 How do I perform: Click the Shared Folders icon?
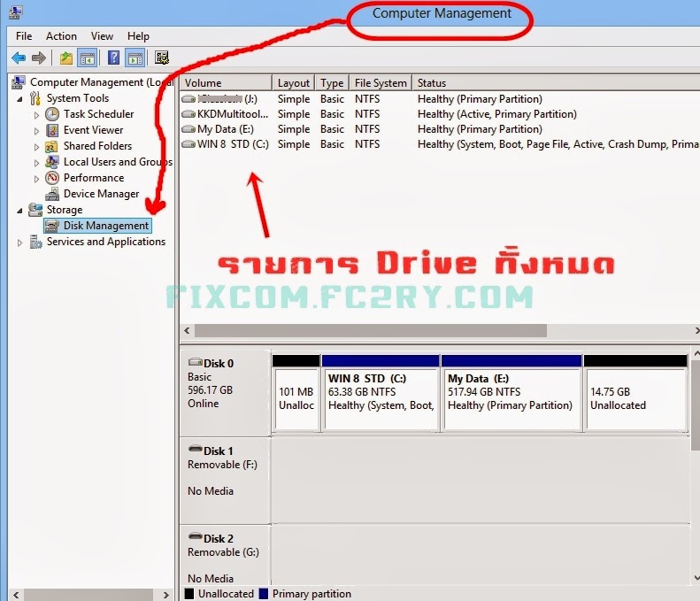[52, 146]
